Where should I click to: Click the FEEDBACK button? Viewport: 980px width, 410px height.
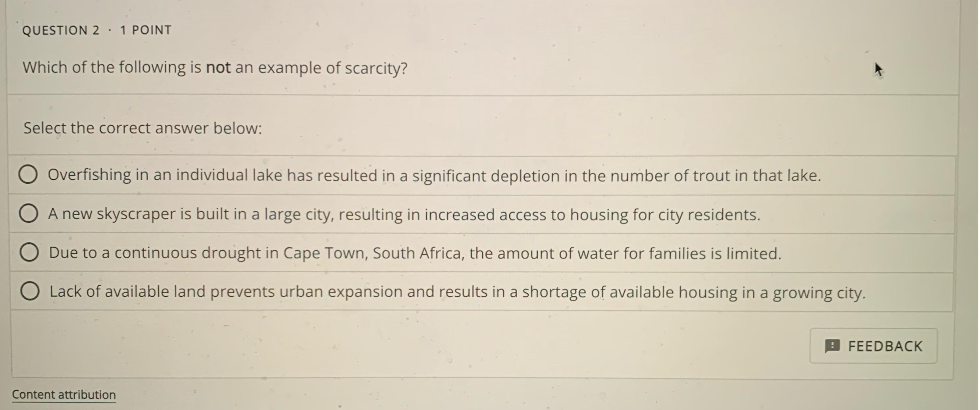(873, 346)
